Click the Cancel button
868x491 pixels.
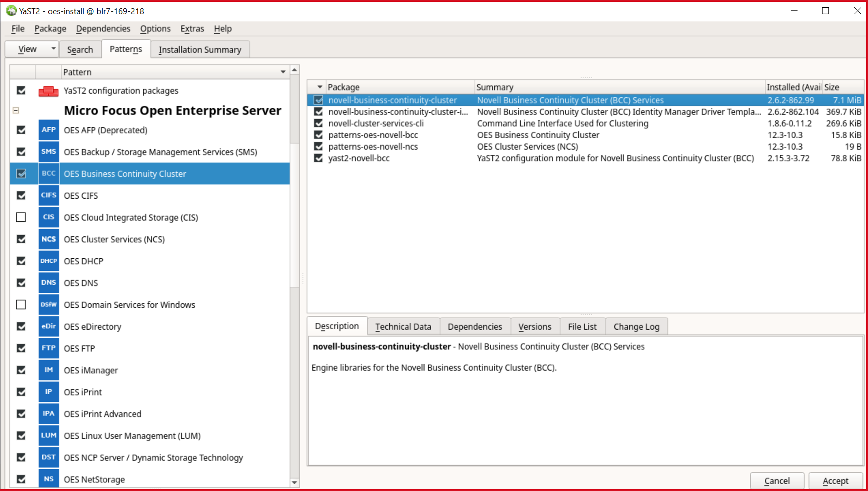pyautogui.click(x=777, y=481)
